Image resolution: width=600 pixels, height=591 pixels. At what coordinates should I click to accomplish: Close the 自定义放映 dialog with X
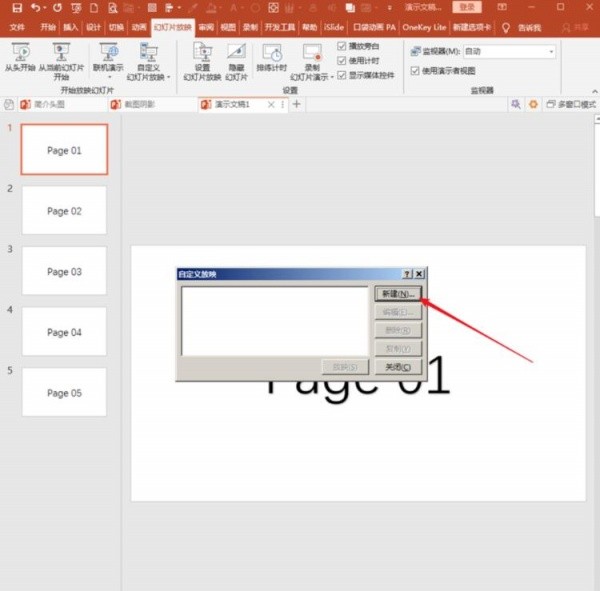point(419,274)
